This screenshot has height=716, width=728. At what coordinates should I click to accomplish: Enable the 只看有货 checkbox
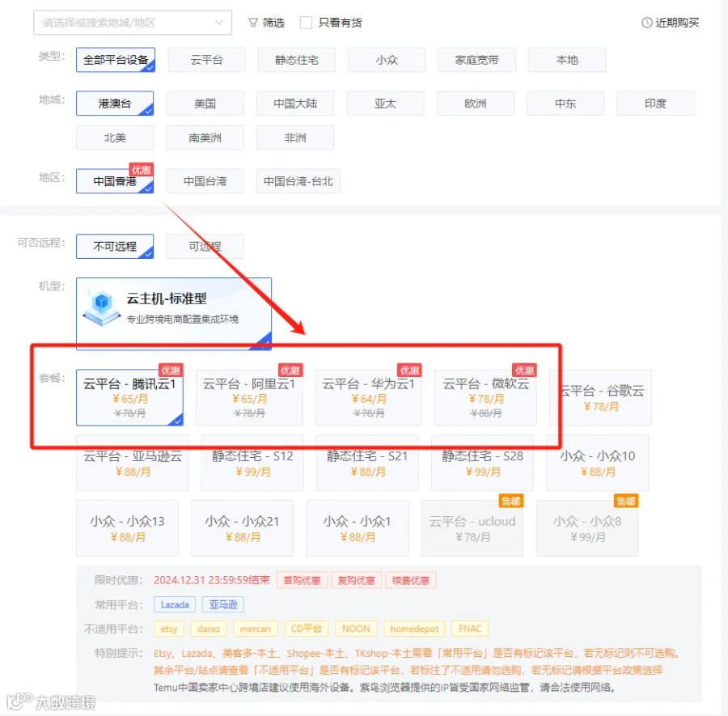(x=306, y=23)
